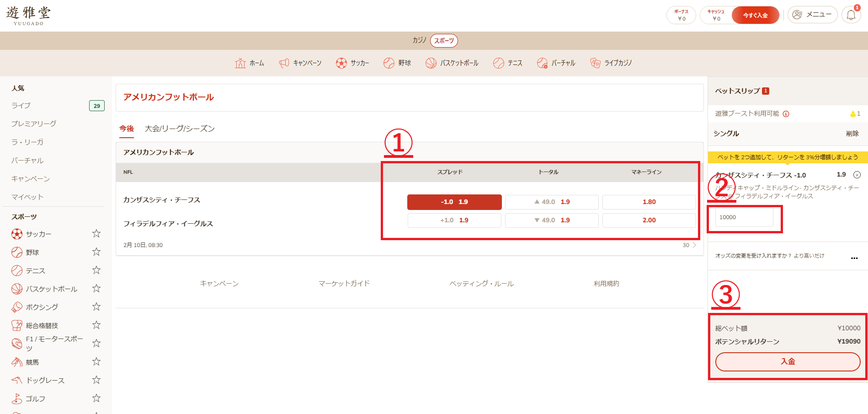Click the bet amount field showing 10000
The width and height of the screenshot is (868, 414).
tap(744, 217)
